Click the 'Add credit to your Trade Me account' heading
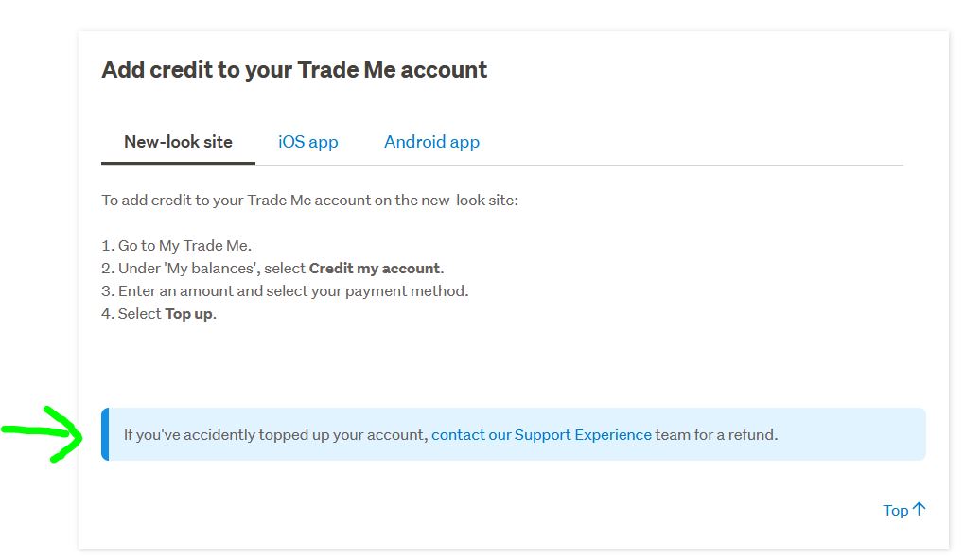Image resolution: width=964 pixels, height=560 pixels. click(294, 70)
